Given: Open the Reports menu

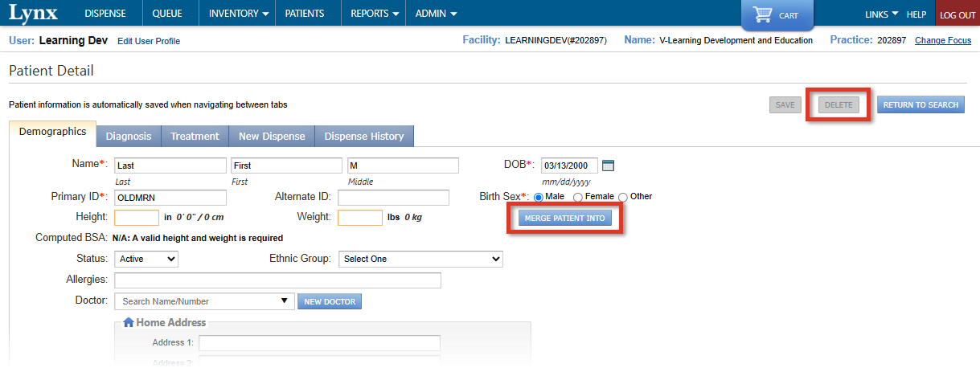Looking at the screenshot, I should click(375, 14).
